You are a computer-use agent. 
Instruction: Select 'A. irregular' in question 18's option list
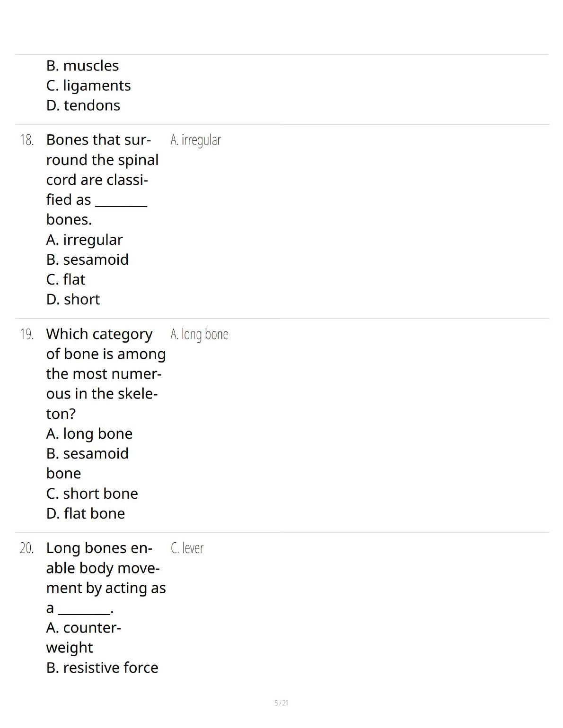point(84,240)
